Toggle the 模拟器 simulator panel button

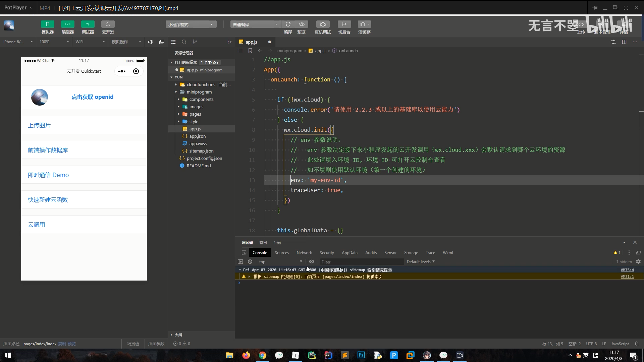coord(47,24)
